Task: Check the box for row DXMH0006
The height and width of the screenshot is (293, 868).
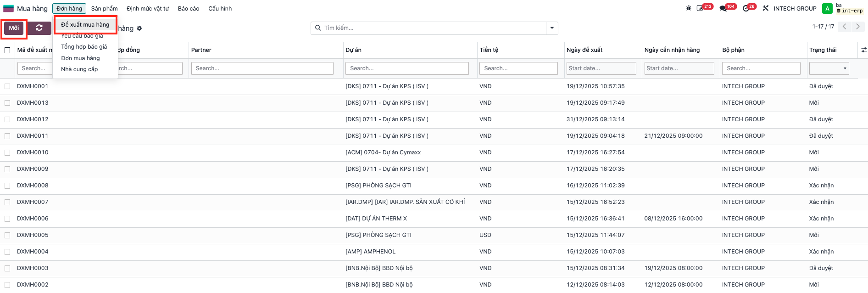Action: tap(7, 219)
